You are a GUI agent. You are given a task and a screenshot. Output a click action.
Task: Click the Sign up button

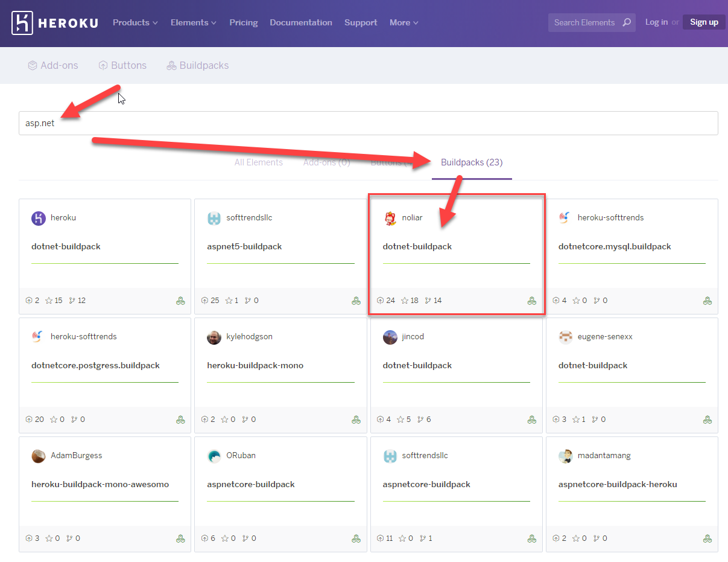pos(704,22)
